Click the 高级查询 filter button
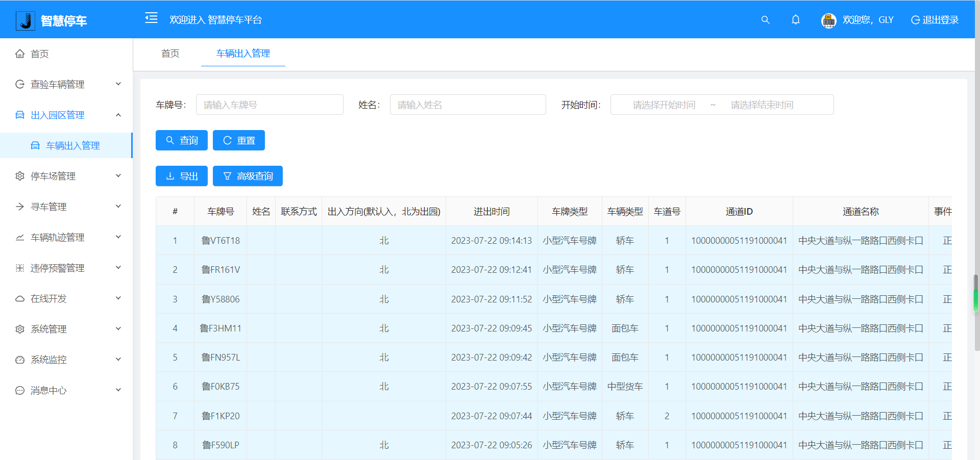Screen dimensions: 980x460 [x=248, y=176]
